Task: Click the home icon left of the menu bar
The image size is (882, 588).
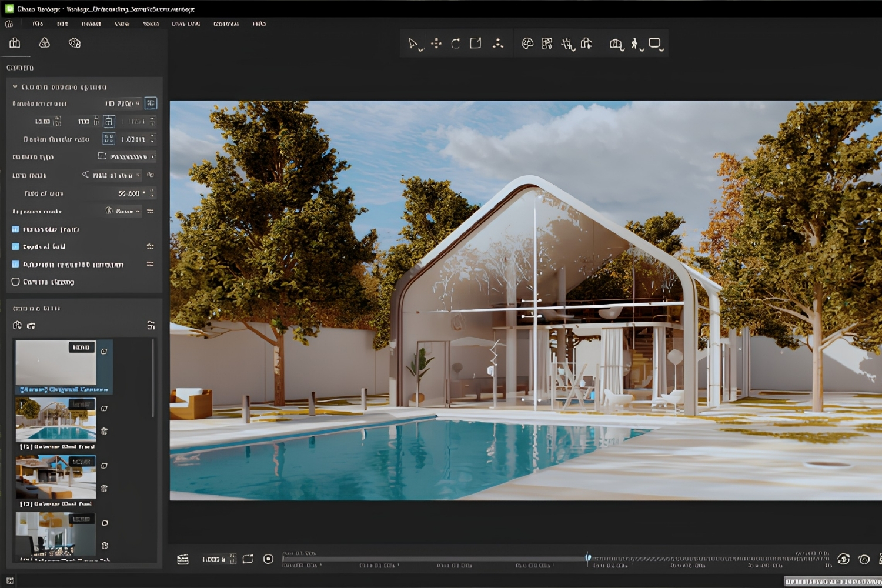Action: pyautogui.click(x=9, y=24)
